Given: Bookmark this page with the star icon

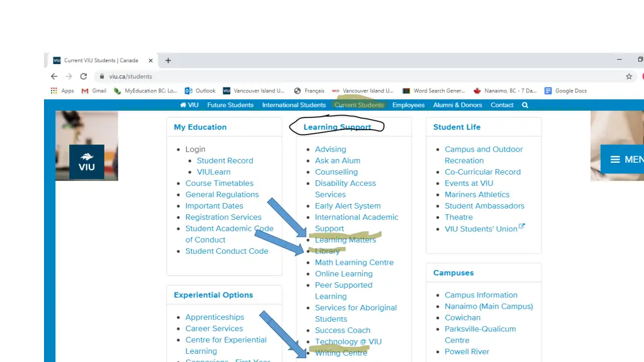Looking at the screenshot, I should 629,76.
